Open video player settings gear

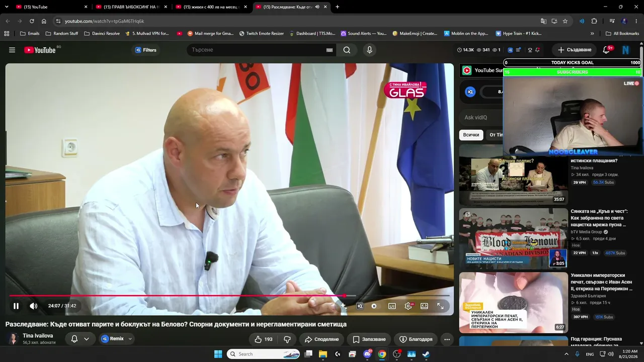click(408, 306)
